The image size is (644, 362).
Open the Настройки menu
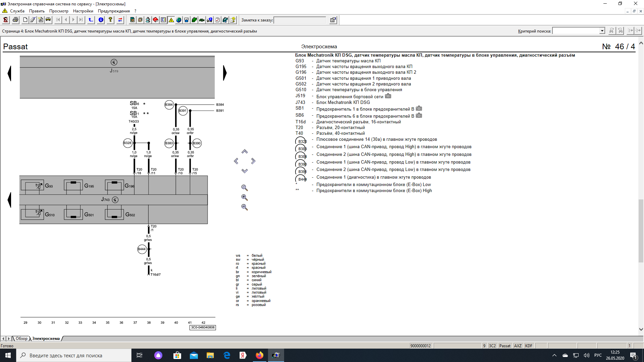pos(83,11)
